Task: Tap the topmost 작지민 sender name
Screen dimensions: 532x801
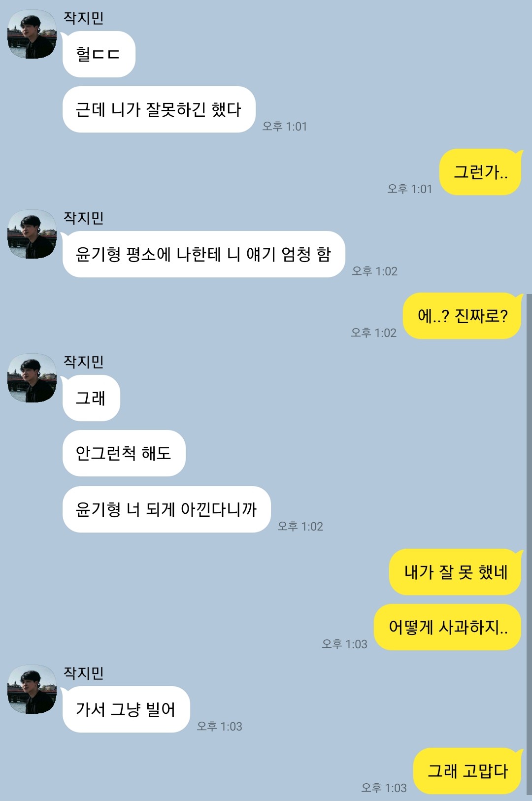Action: [x=84, y=18]
